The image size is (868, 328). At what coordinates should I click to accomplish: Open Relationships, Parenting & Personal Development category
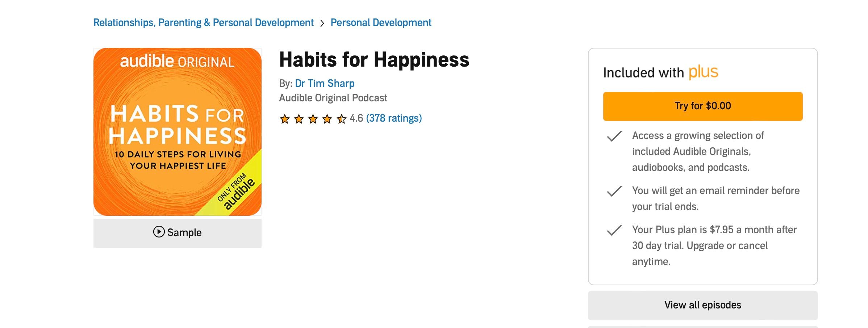pyautogui.click(x=203, y=22)
